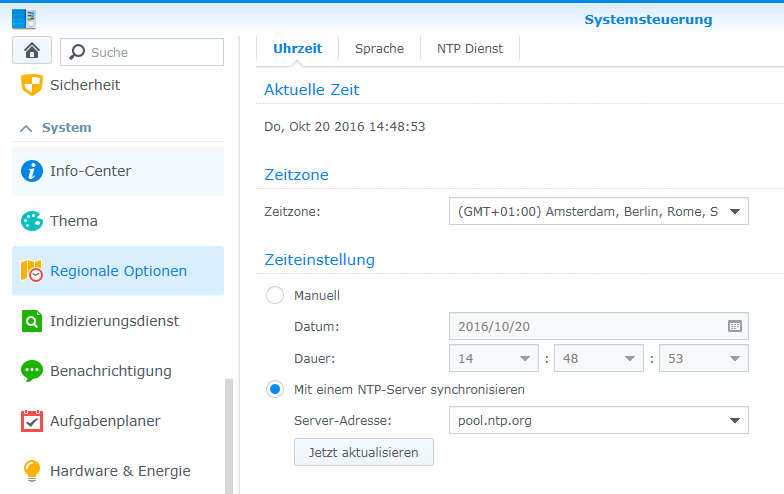Open Benachrichtigung speech bubble icon
Screen dimensions: 784x494
(32, 371)
